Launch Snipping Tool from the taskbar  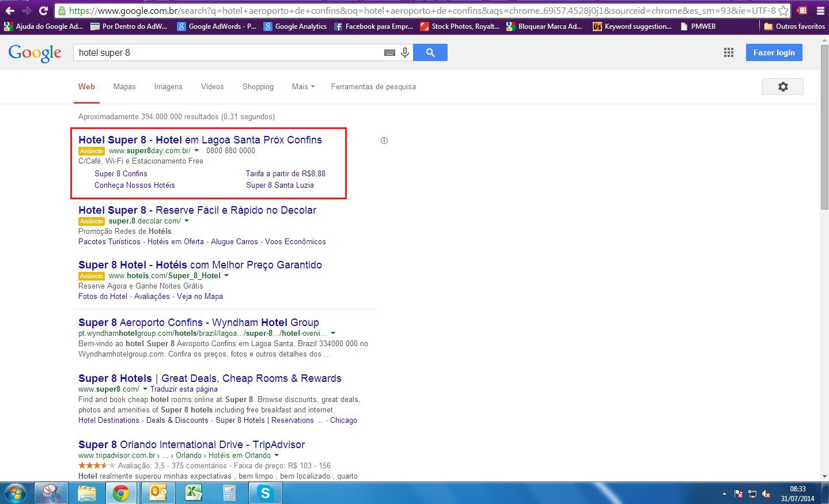pos(51,493)
